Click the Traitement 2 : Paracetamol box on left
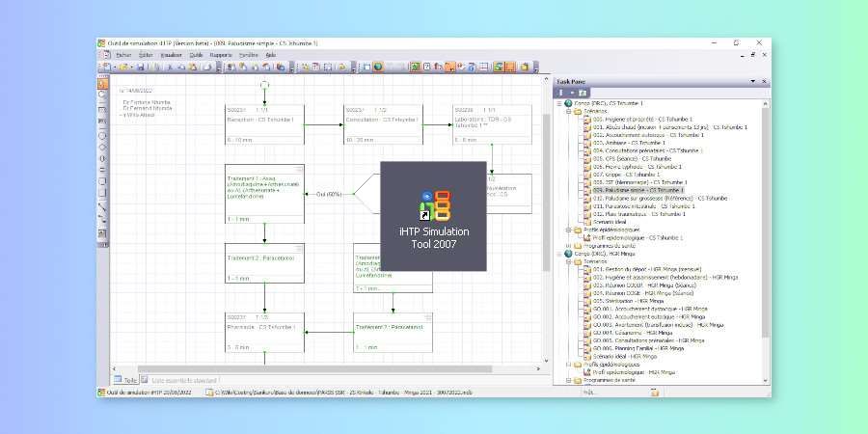 tap(264, 263)
